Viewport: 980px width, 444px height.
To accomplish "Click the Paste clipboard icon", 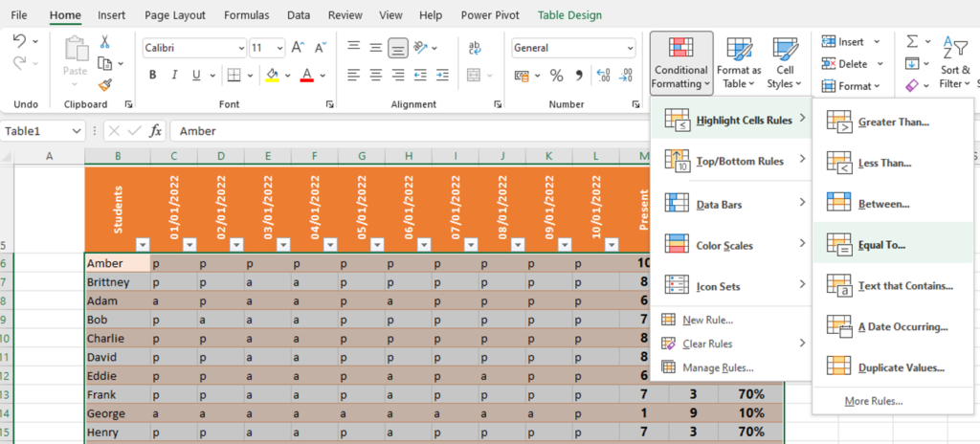I will tap(75, 50).
